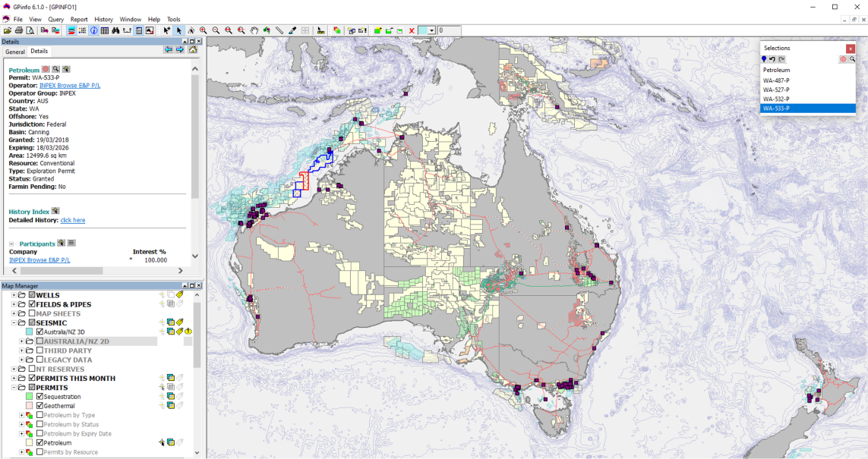Switch to the General tab

15,52
